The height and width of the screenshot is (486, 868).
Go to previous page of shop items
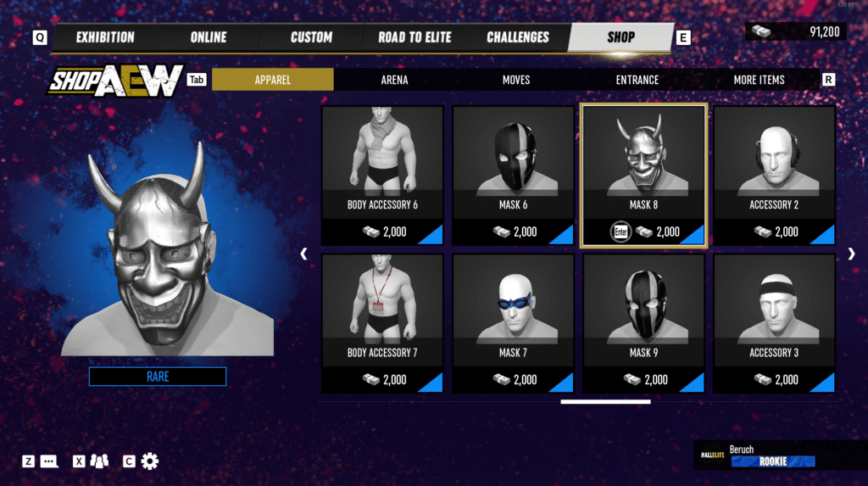tap(303, 254)
